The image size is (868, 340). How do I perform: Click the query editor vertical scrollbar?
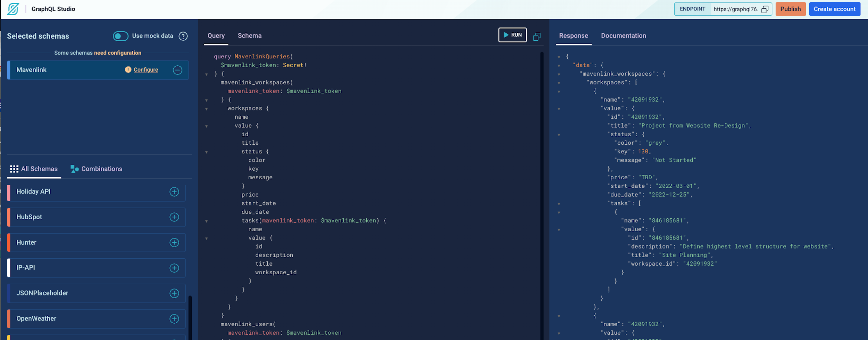point(542,196)
